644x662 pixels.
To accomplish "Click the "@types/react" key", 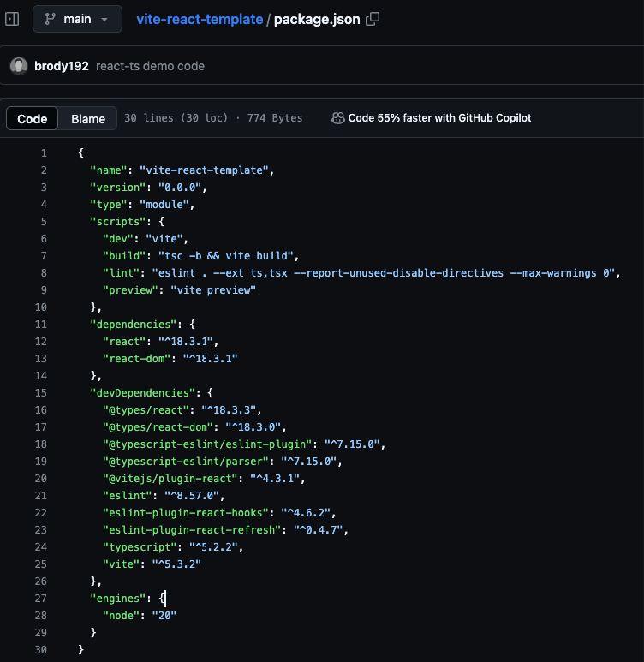I will pos(146,410).
